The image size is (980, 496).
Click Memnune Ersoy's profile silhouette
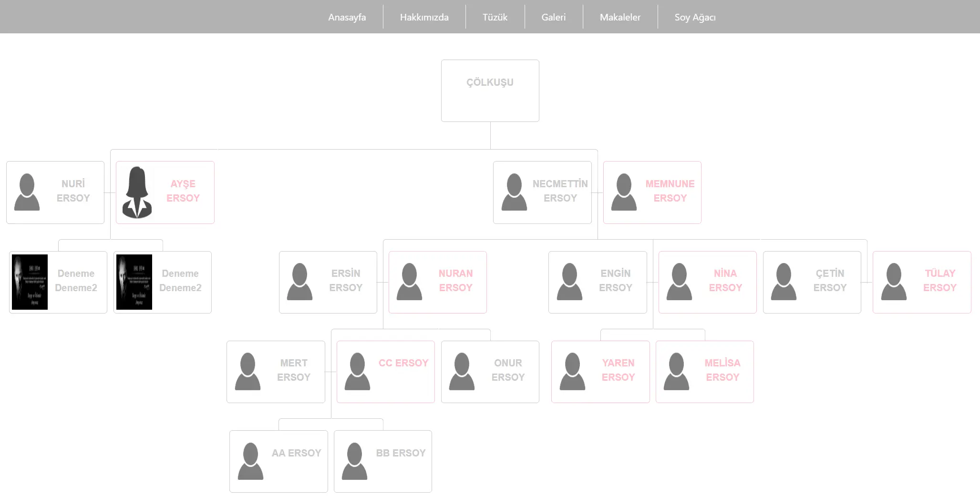click(x=624, y=192)
